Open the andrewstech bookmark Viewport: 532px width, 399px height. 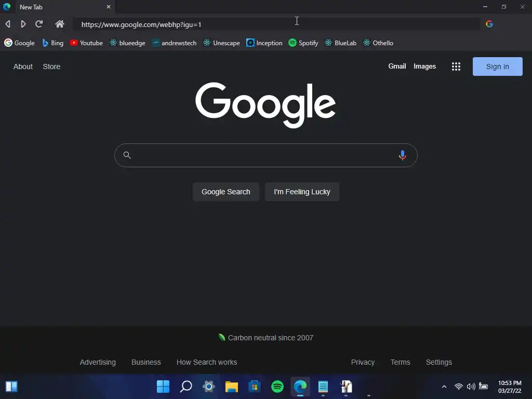(174, 43)
